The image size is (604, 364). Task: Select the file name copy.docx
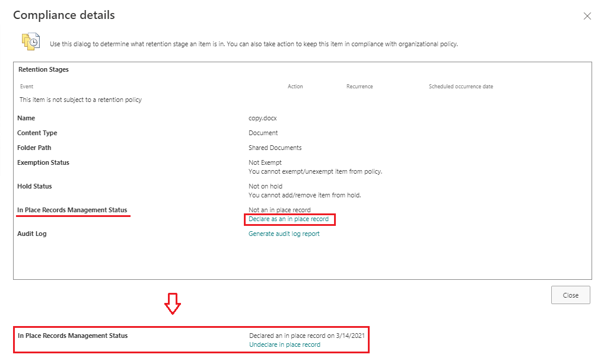pos(262,118)
